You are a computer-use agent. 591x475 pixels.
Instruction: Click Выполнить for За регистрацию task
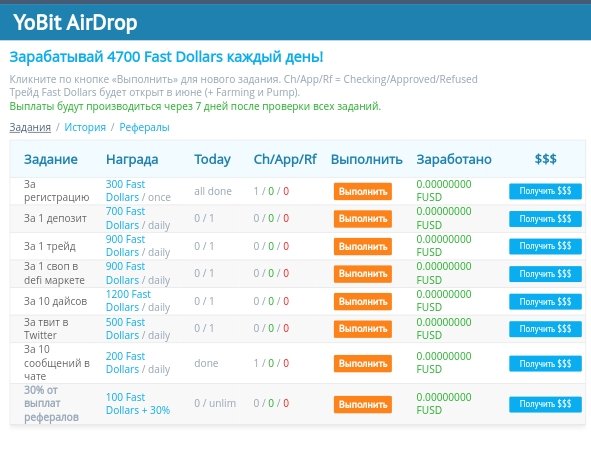363,192
